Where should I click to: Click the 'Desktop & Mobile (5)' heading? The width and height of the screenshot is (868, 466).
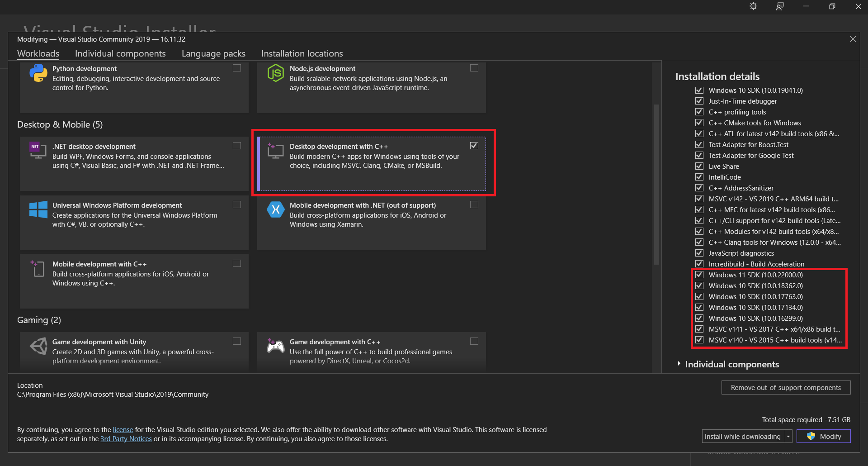[x=60, y=124]
